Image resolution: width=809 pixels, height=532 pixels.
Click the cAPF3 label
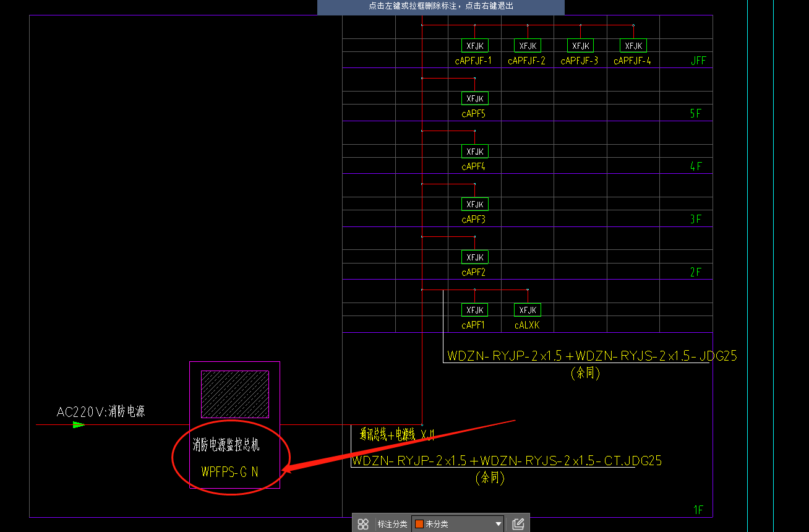pos(474,220)
